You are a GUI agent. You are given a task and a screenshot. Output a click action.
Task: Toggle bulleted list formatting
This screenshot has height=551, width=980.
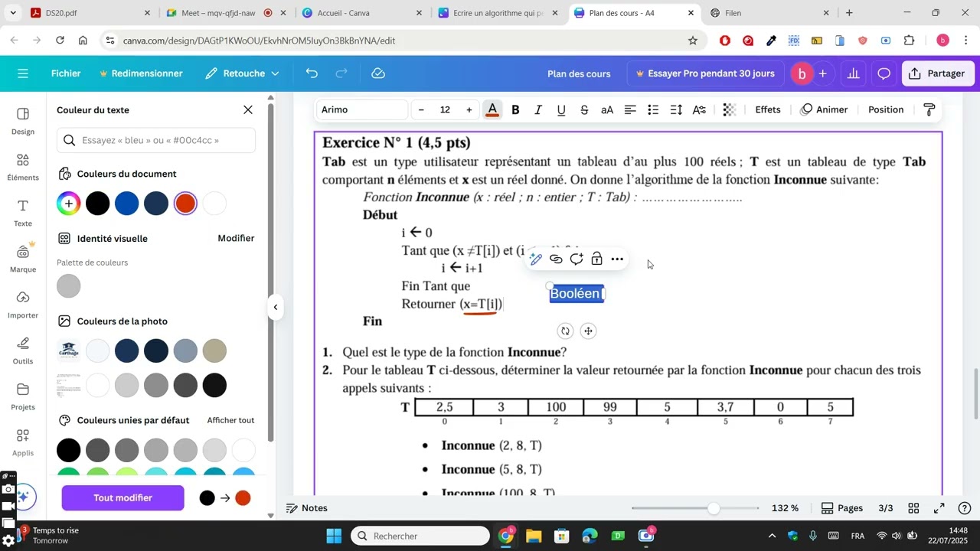coord(653,110)
